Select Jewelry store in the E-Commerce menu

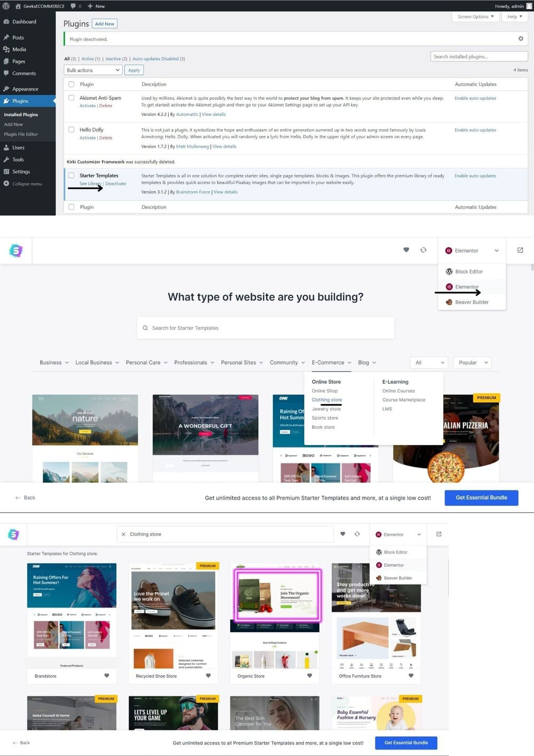(326, 409)
